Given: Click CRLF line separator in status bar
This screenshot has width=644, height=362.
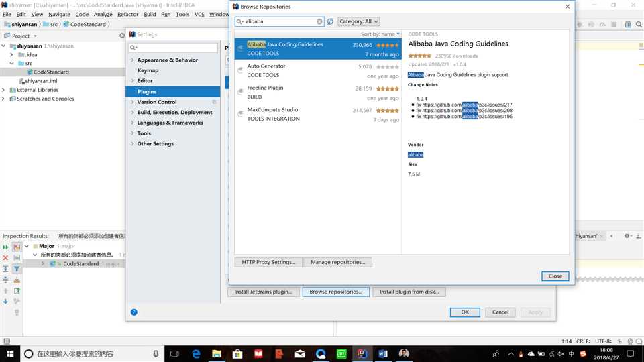Looking at the screenshot, I should coord(583,341).
